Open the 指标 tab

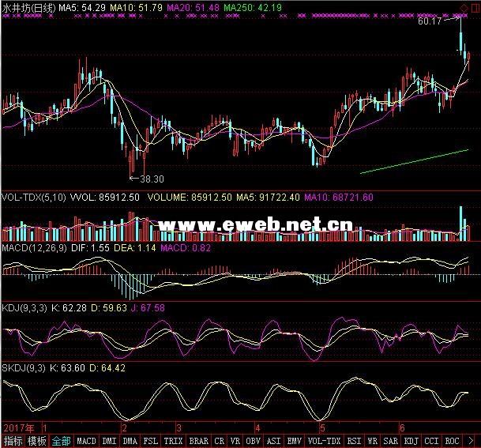(x=13, y=441)
